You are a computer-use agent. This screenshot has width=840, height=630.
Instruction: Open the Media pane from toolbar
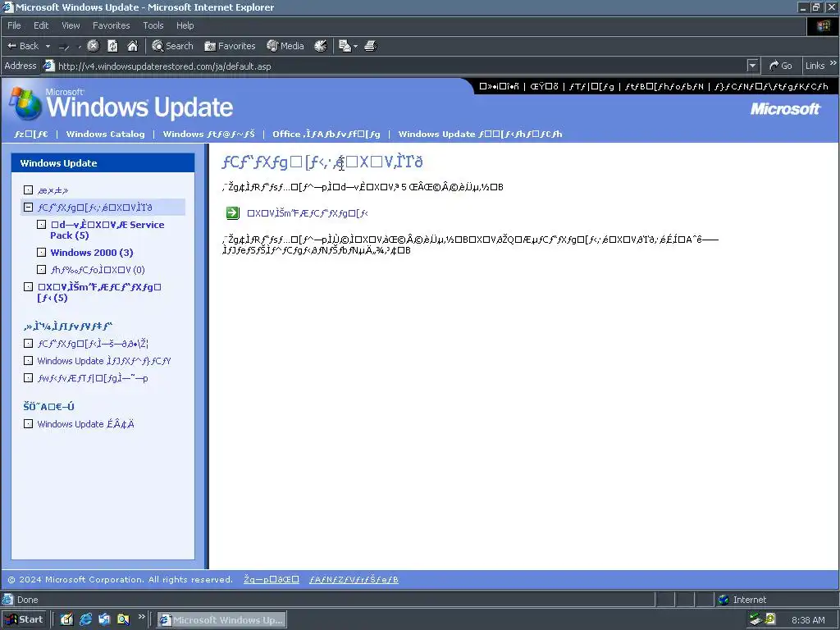285,46
